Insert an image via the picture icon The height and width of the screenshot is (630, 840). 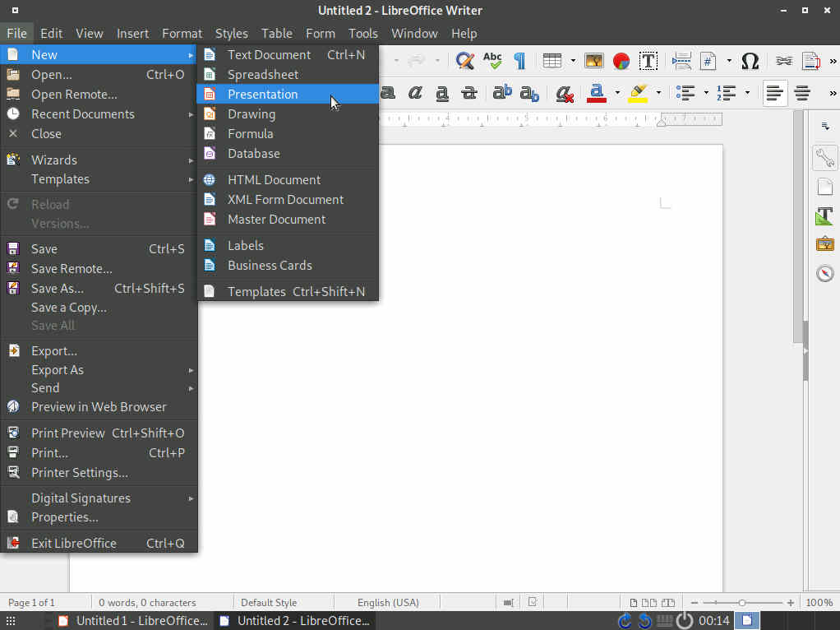593,61
